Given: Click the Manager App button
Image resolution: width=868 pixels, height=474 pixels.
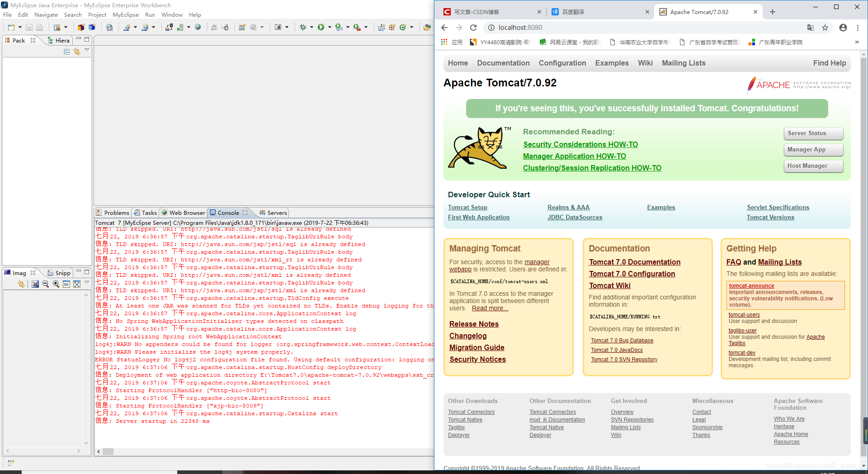Looking at the screenshot, I should (x=813, y=150).
